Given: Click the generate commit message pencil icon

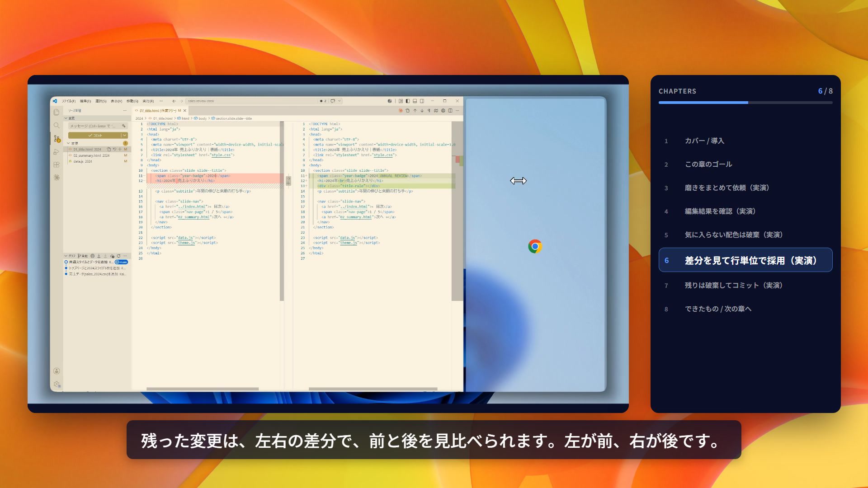Looking at the screenshot, I should [124, 126].
